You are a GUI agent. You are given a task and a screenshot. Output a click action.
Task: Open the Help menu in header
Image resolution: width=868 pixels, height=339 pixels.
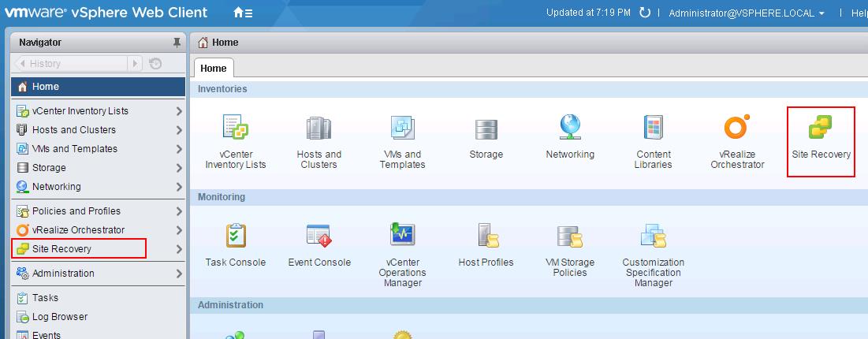click(859, 13)
